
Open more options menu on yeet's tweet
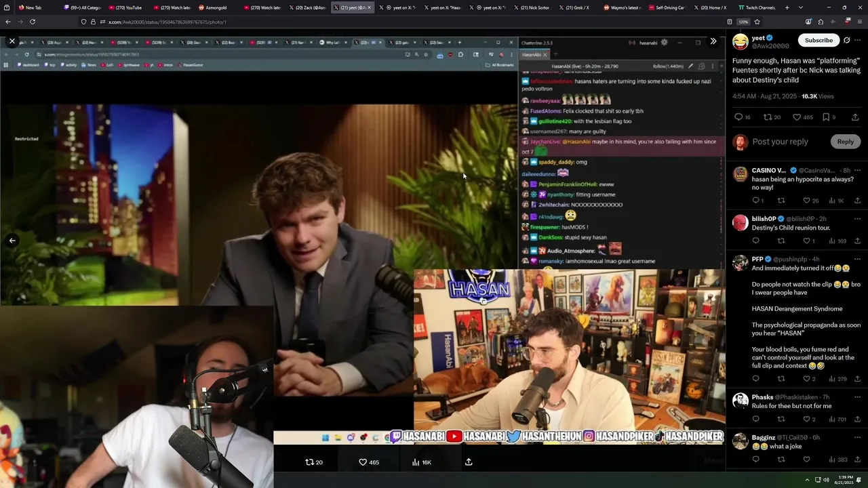[x=859, y=41]
